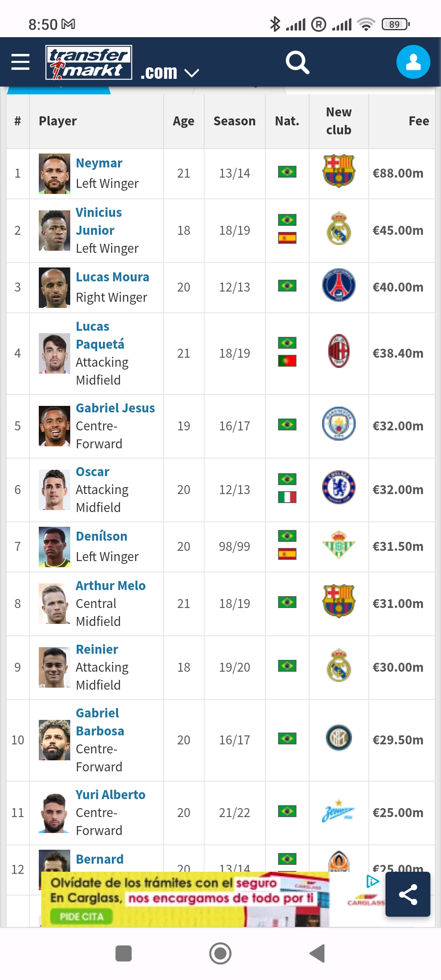Tap the magnifier search icon
Viewport: 441px width, 980px height.
coord(297,62)
